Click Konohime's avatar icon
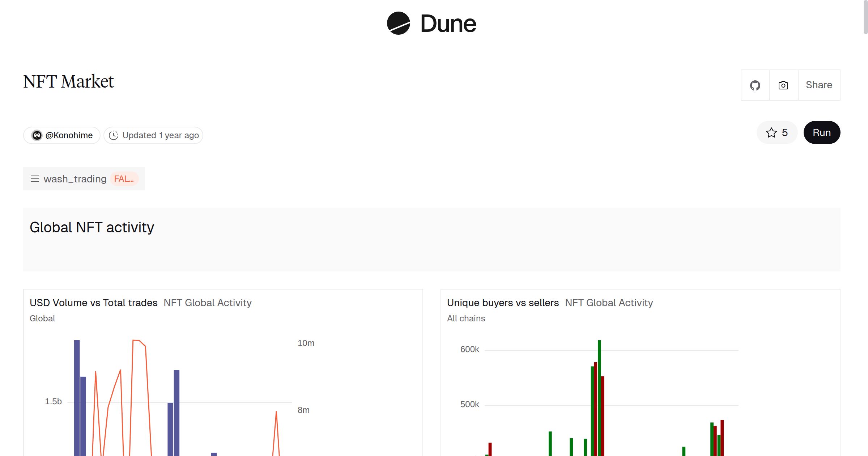Image resolution: width=868 pixels, height=456 pixels. (x=37, y=135)
